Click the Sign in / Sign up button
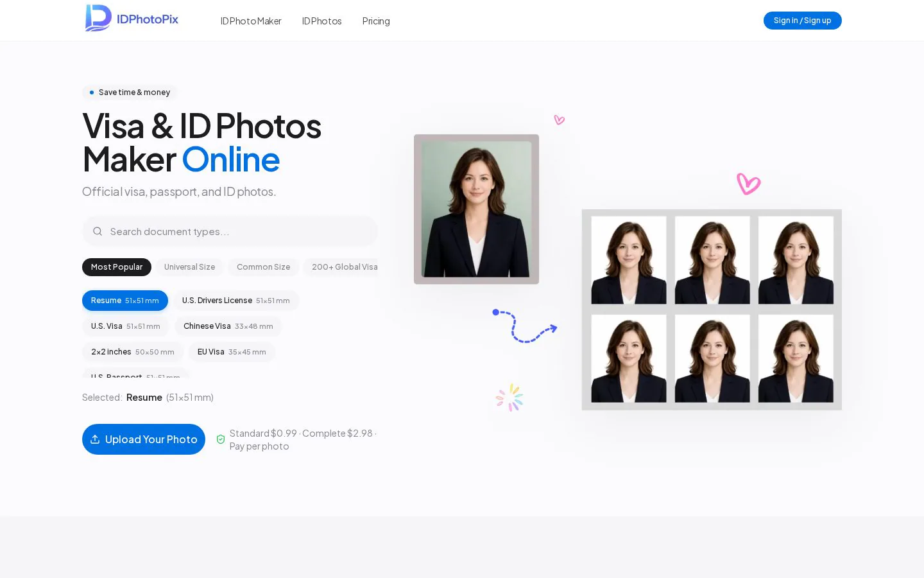This screenshot has width=924, height=578. [802, 21]
